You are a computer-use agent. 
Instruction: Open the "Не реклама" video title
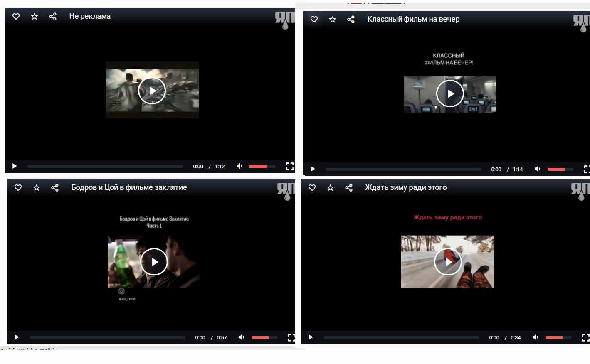pyautogui.click(x=90, y=16)
